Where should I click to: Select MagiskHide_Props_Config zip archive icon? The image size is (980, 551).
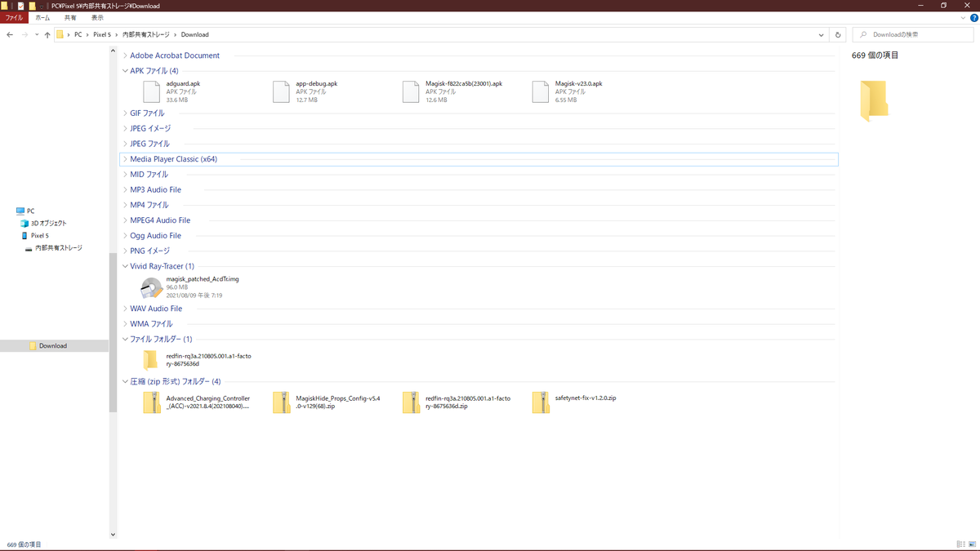tap(281, 402)
